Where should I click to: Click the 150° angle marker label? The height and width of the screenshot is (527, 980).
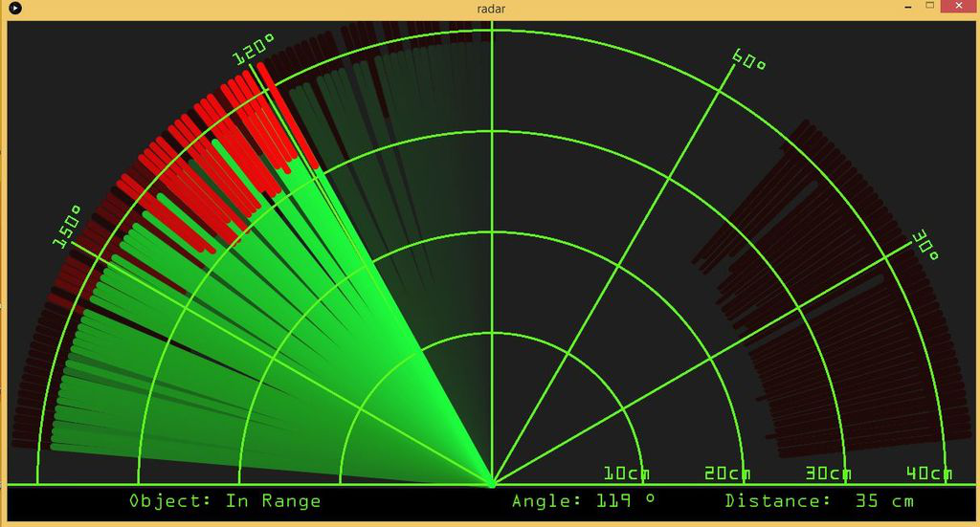tap(67, 228)
